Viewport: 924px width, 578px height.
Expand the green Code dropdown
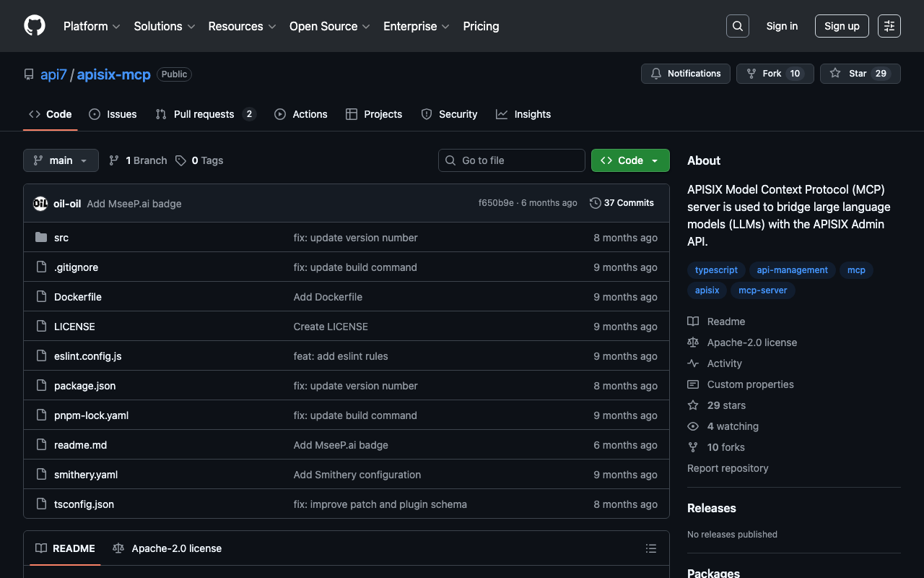(x=629, y=160)
